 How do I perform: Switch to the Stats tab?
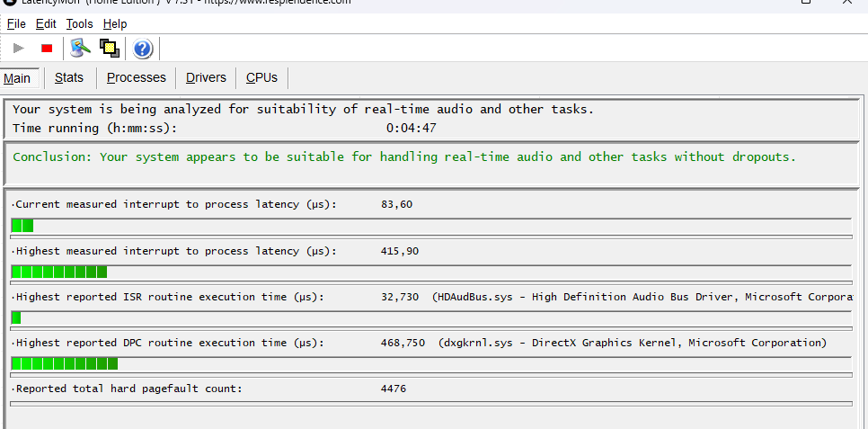[x=69, y=78]
